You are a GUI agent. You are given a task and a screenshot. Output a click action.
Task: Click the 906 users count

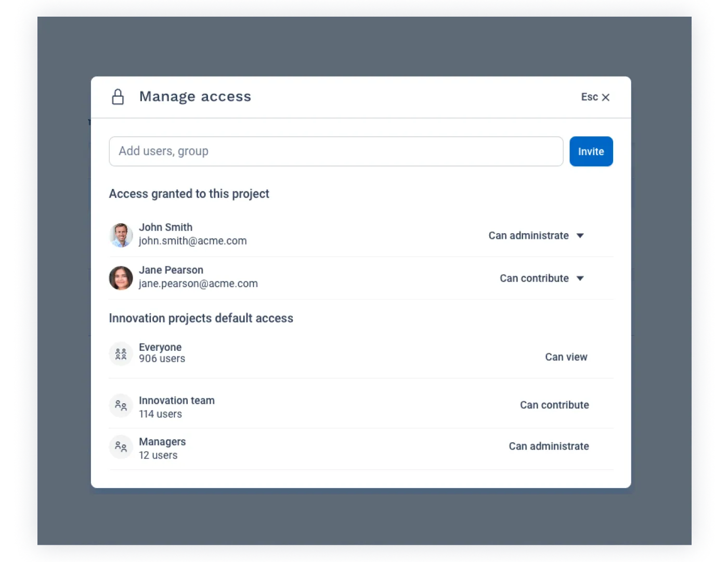(162, 359)
